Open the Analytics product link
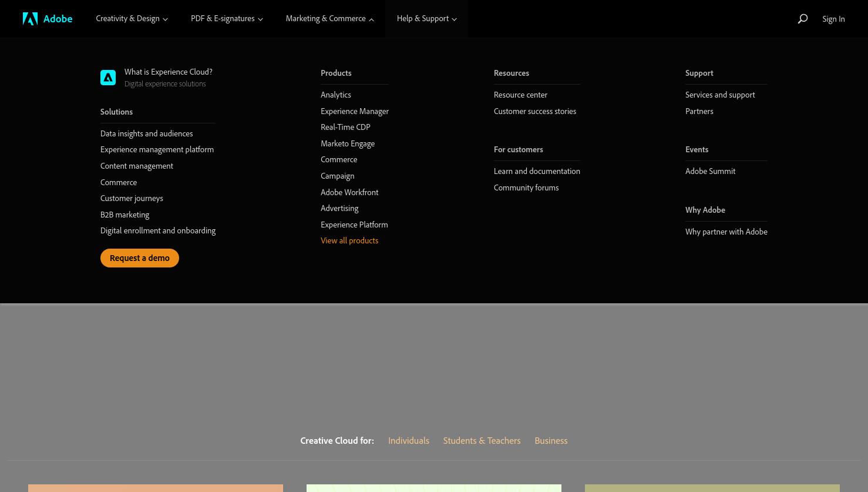868x492 pixels. tap(336, 95)
